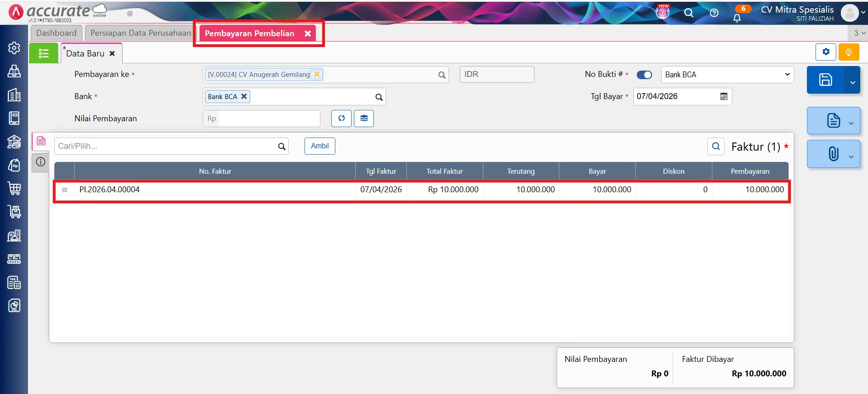Image resolution: width=868 pixels, height=394 pixels.
Task: Open the reports chart sidebar icon
Action: (x=14, y=305)
